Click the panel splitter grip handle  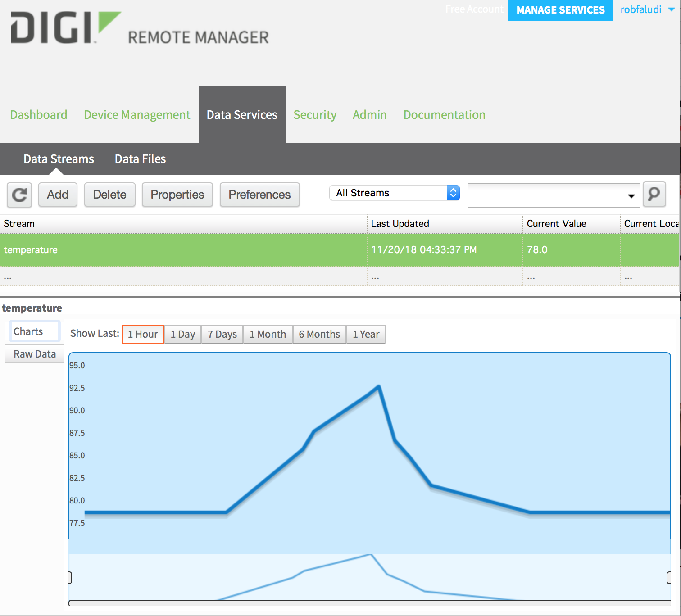point(341,294)
